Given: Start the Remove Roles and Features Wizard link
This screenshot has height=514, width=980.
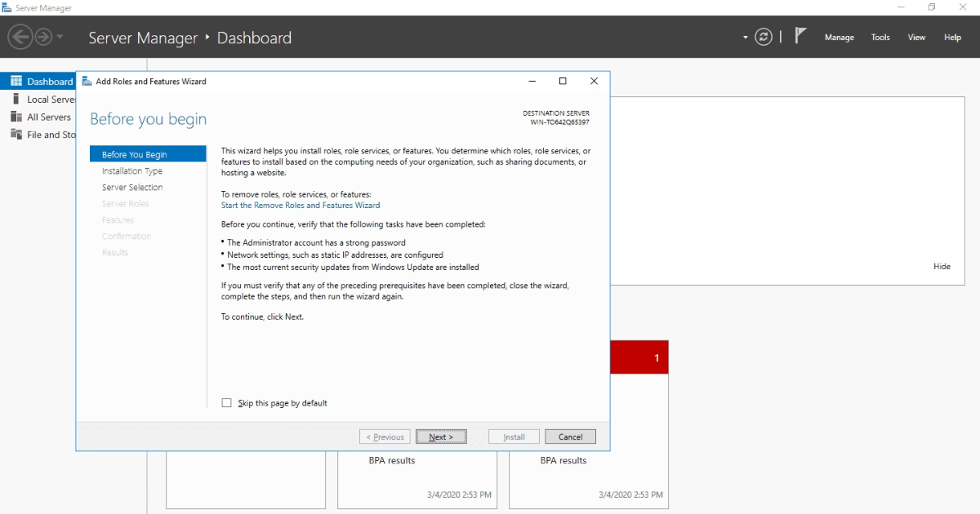Looking at the screenshot, I should (x=300, y=205).
